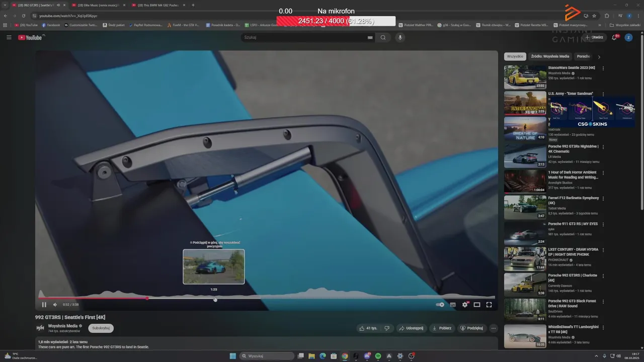The image size is (644, 362).
Task: Select the Źródło: Woyshnis Media chip
Action: point(550,56)
